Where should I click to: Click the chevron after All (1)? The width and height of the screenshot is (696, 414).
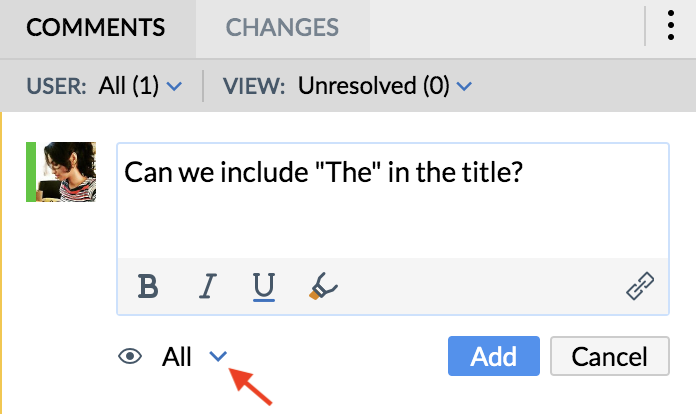174,87
